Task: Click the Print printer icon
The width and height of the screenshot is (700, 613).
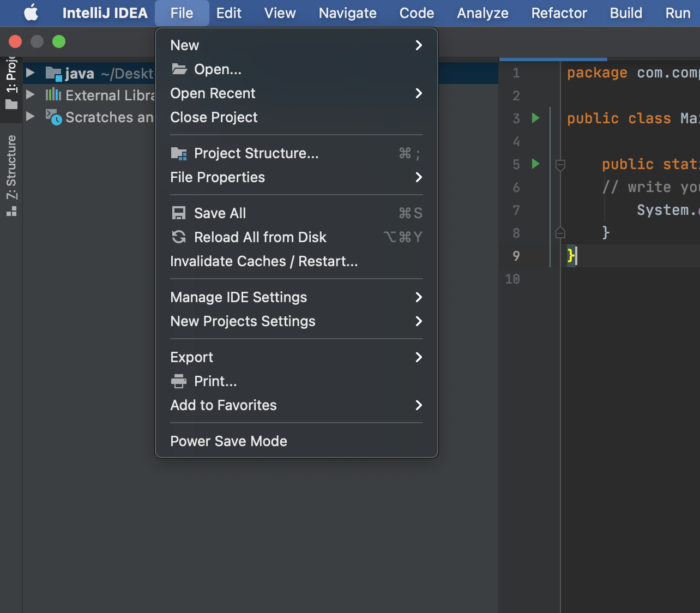Action: tap(179, 381)
